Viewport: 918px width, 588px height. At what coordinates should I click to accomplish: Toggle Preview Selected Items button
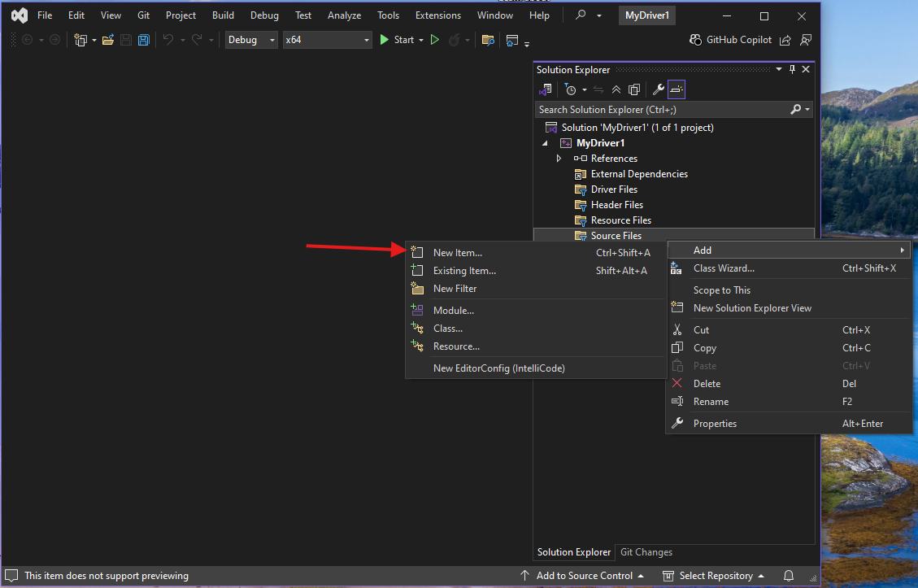coord(677,89)
